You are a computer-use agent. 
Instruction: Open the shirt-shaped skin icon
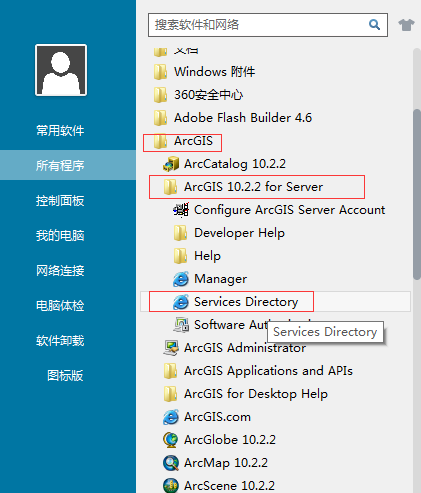point(406,25)
